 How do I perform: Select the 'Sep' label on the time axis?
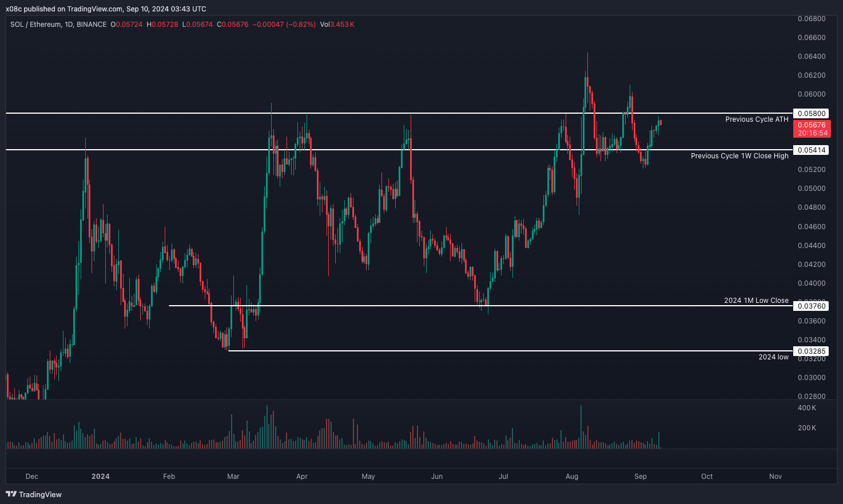pyautogui.click(x=640, y=477)
